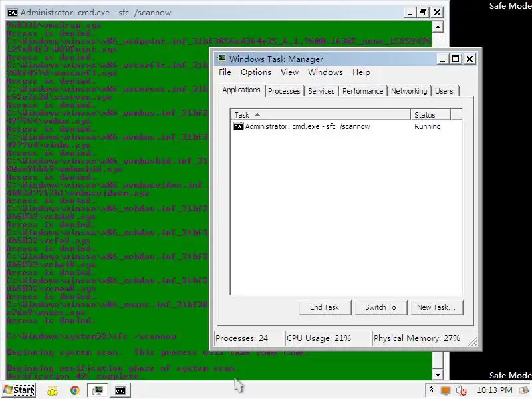Sort tasks by the Task column header
The width and height of the screenshot is (532, 399).
point(321,115)
